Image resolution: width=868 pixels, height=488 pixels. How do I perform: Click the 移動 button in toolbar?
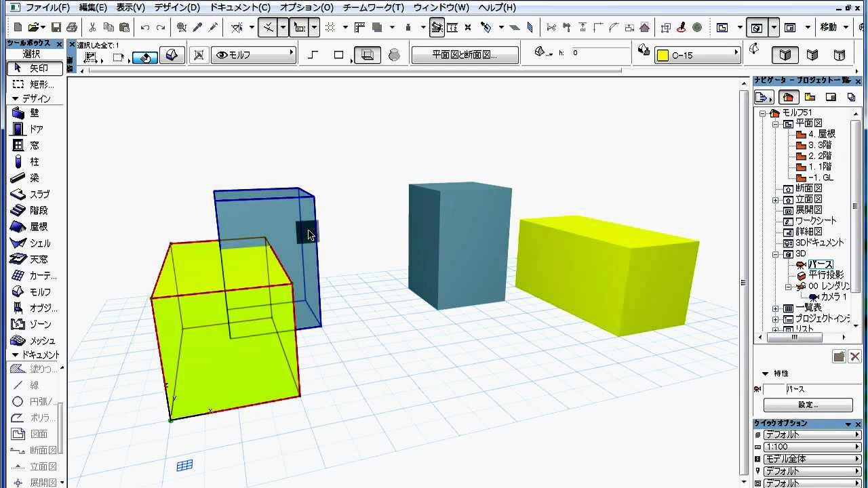(829, 27)
